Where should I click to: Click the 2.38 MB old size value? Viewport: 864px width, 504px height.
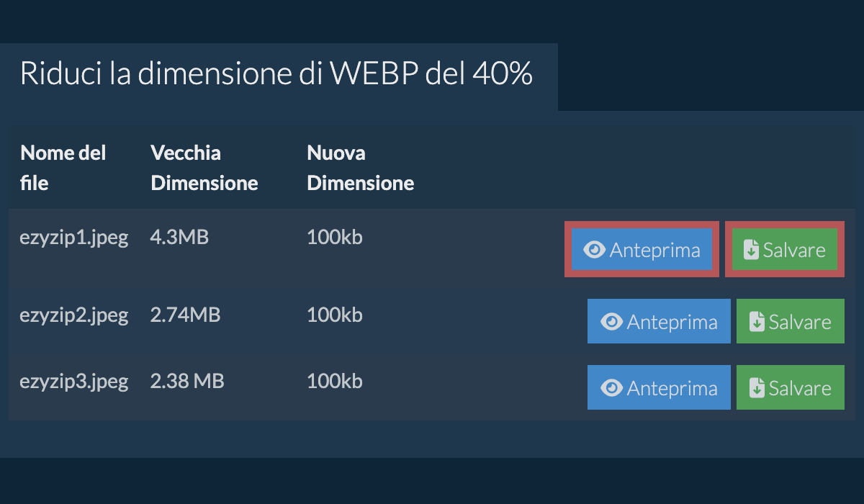(x=187, y=381)
